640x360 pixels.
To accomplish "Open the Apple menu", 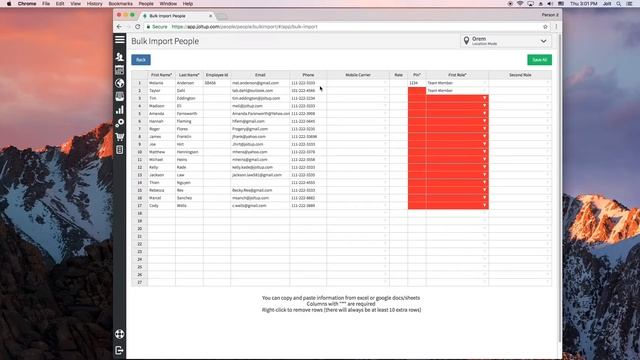I will coord(9,4).
